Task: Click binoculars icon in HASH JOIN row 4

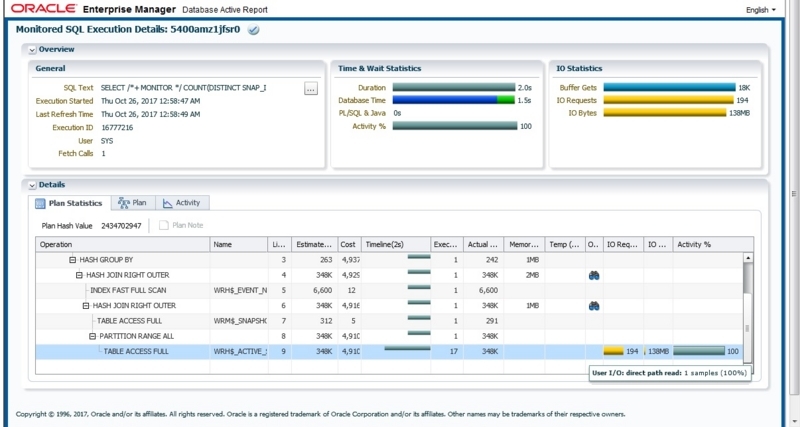Action: point(594,275)
